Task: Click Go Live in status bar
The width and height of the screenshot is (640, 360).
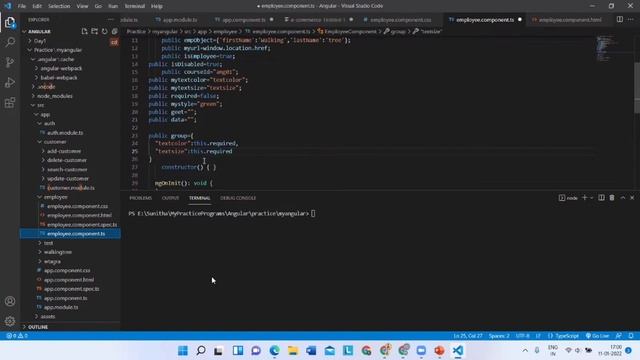Action: [x=597, y=336]
